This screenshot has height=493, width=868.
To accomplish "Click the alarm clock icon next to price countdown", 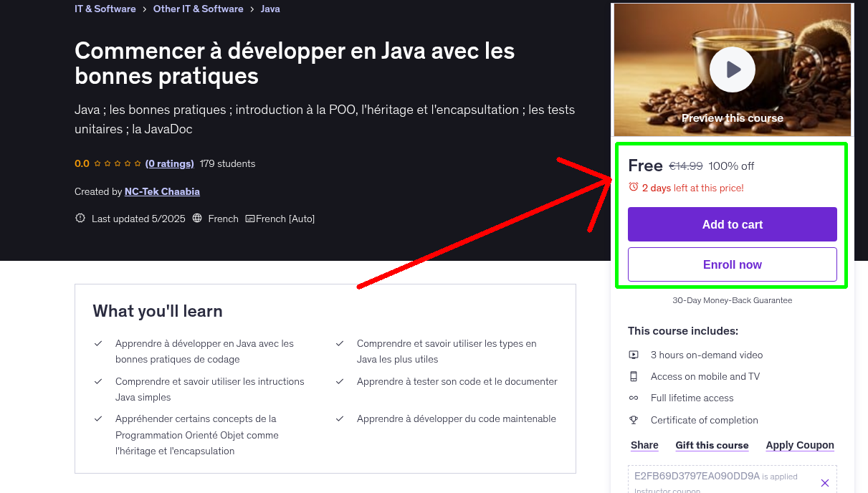I will (x=634, y=187).
